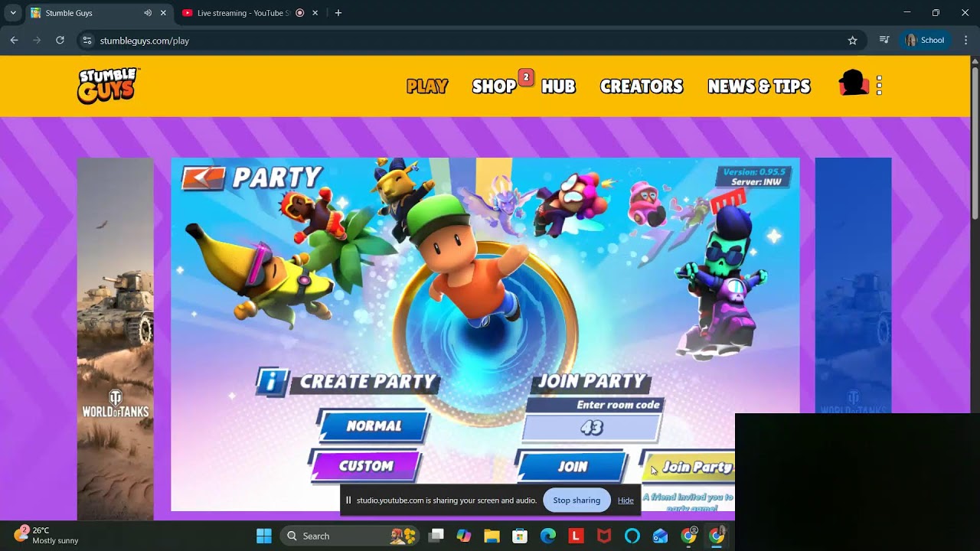Click the blue JOIN button

click(573, 466)
